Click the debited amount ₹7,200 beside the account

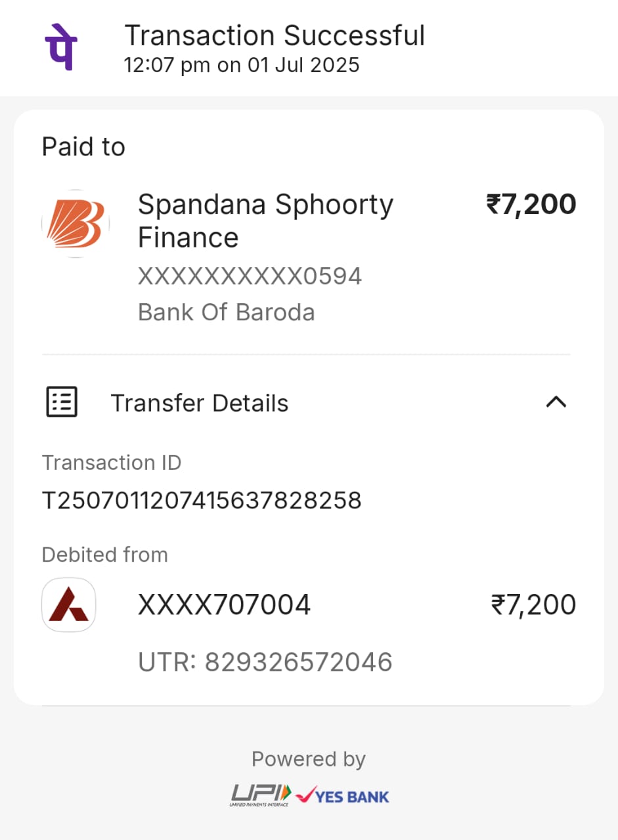(533, 604)
